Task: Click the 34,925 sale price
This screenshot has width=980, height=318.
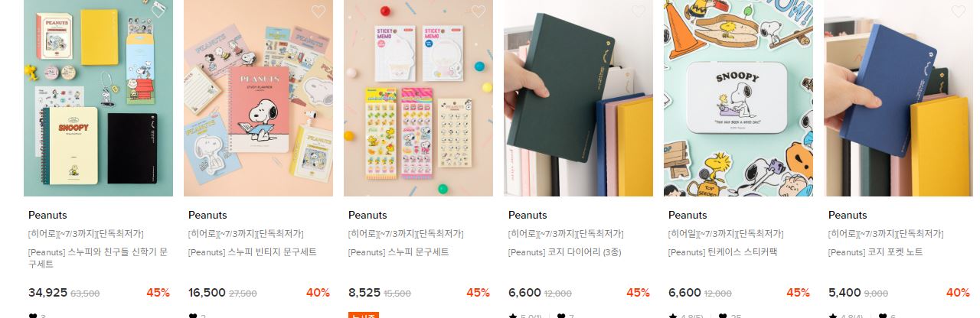Action: [47, 292]
